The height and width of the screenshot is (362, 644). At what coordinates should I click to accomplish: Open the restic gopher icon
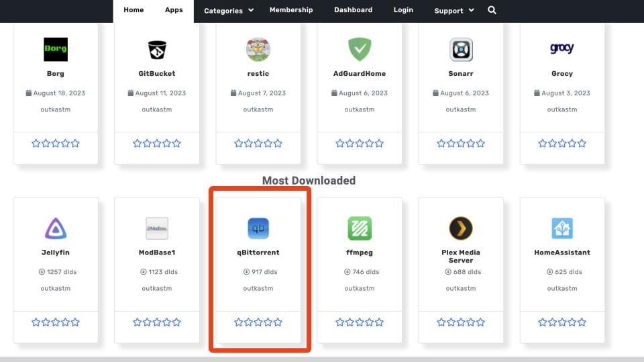point(258,50)
